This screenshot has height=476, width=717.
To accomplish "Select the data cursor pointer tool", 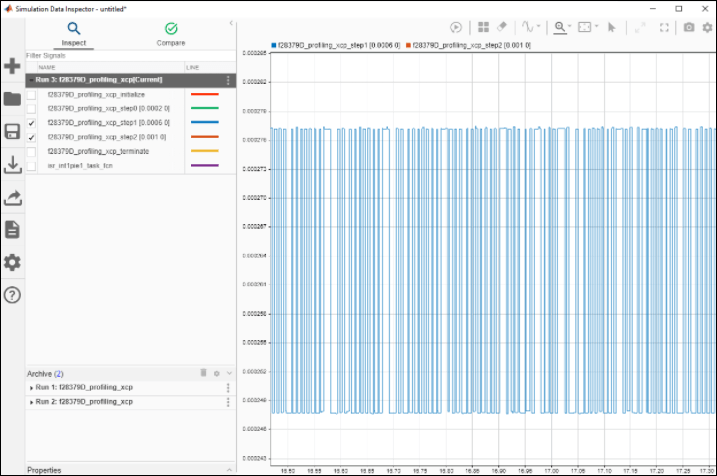I will coord(611,28).
